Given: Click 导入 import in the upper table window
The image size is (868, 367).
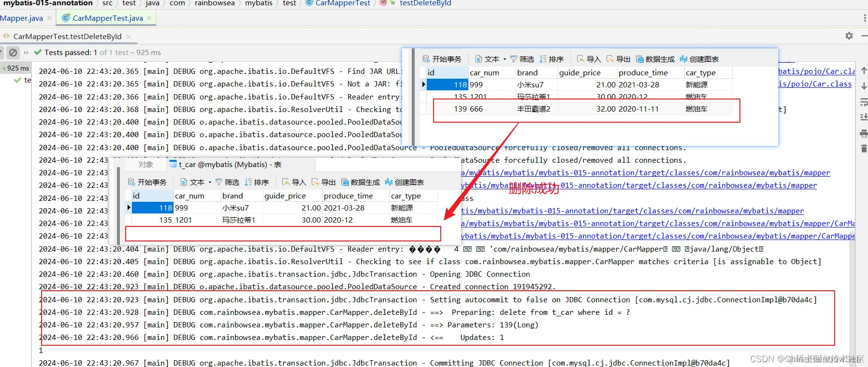Looking at the screenshot, I should 589,59.
